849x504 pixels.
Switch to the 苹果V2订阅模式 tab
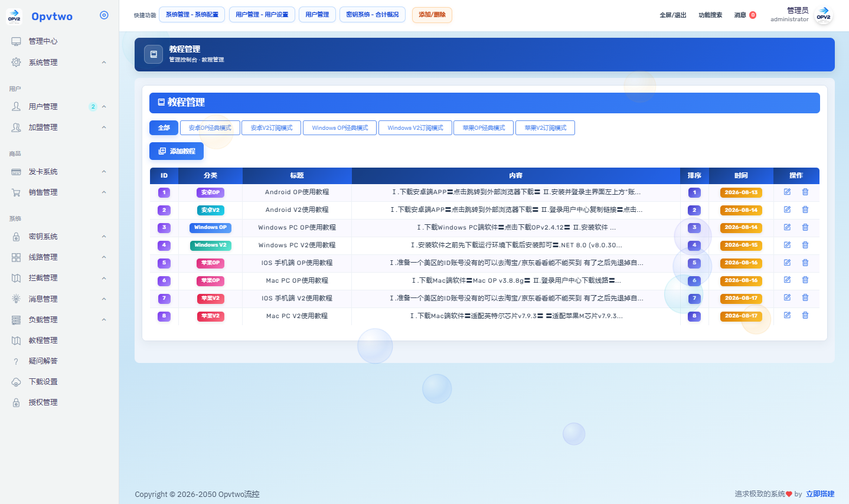pyautogui.click(x=545, y=127)
